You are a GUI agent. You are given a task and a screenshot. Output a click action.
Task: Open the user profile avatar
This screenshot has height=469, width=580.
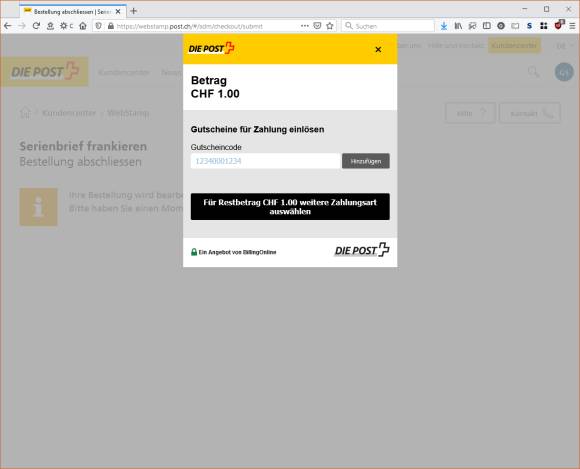pos(564,72)
